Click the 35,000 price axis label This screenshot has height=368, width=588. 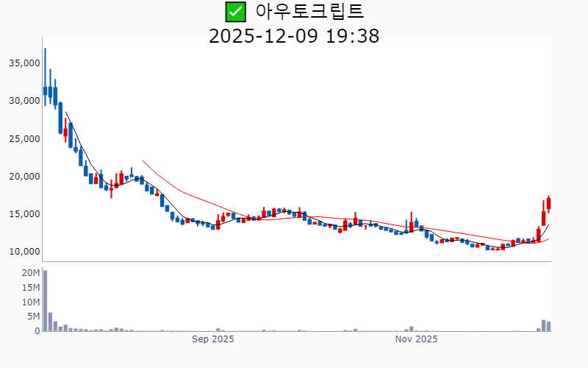coord(24,63)
